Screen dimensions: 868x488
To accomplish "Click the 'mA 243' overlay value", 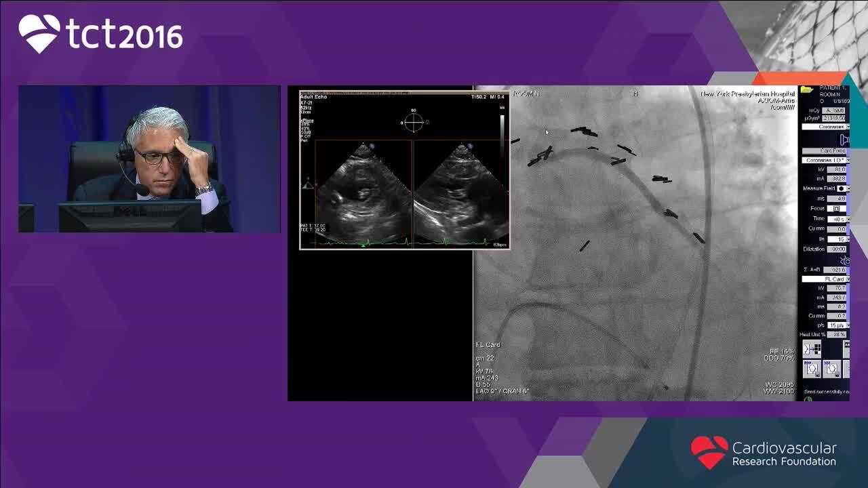I will click(x=487, y=378).
